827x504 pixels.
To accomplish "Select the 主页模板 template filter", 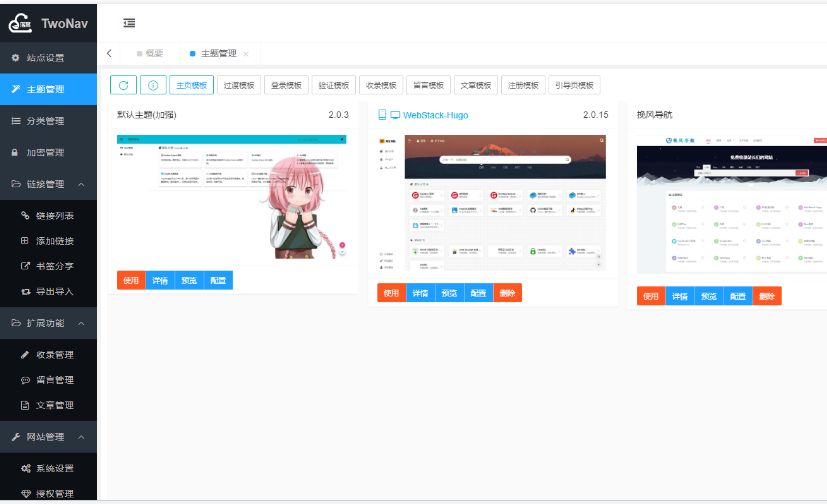I will click(x=191, y=85).
